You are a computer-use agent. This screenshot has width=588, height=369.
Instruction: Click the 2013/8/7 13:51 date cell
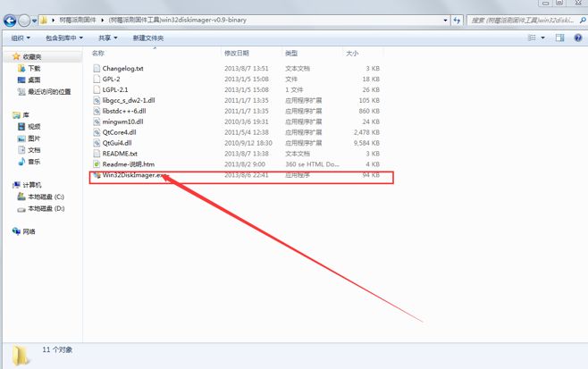247,68
